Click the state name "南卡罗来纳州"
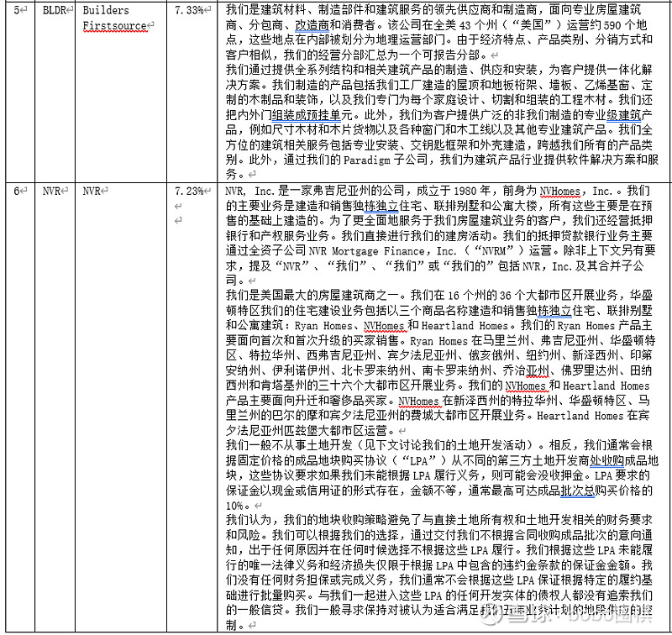The width and height of the screenshot is (672, 635). [456, 370]
